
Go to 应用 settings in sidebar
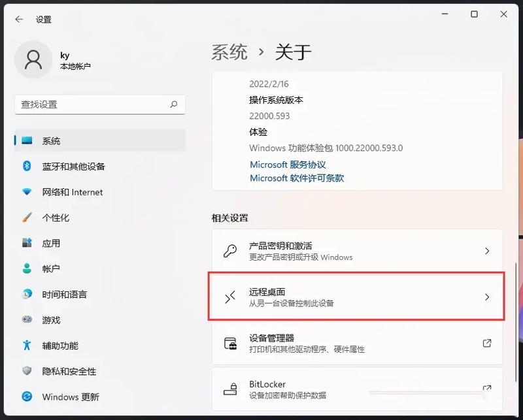[x=52, y=243]
